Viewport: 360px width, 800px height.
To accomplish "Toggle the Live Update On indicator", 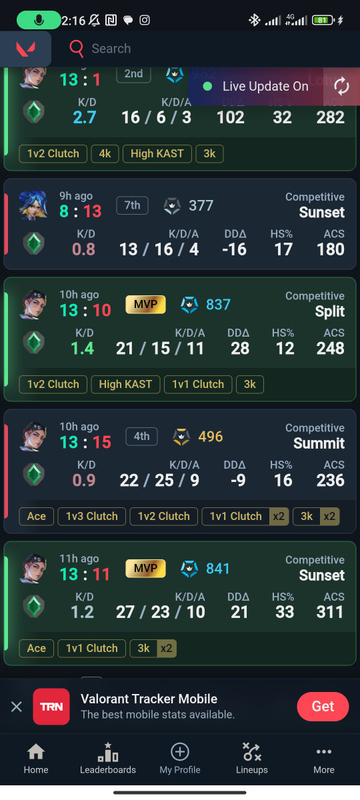I will click(x=255, y=86).
